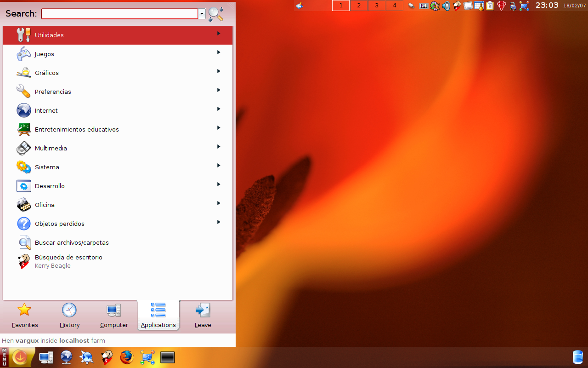Launch Kerry Beagle dog icon in the taskbar

point(107,357)
